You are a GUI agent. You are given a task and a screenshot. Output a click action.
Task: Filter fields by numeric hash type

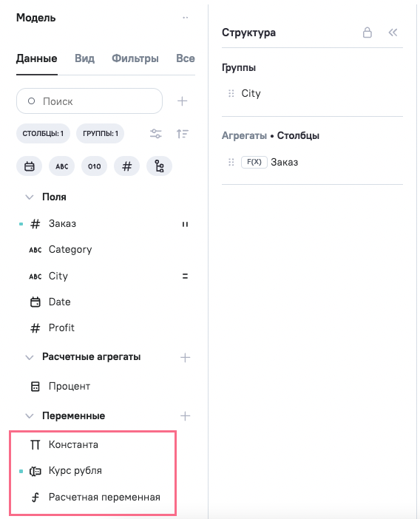pos(126,166)
